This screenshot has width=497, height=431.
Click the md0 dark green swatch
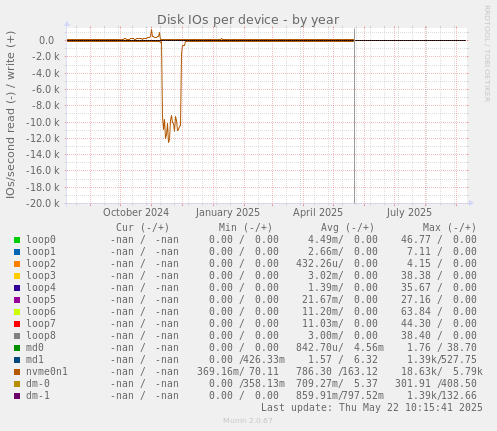(17, 348)
